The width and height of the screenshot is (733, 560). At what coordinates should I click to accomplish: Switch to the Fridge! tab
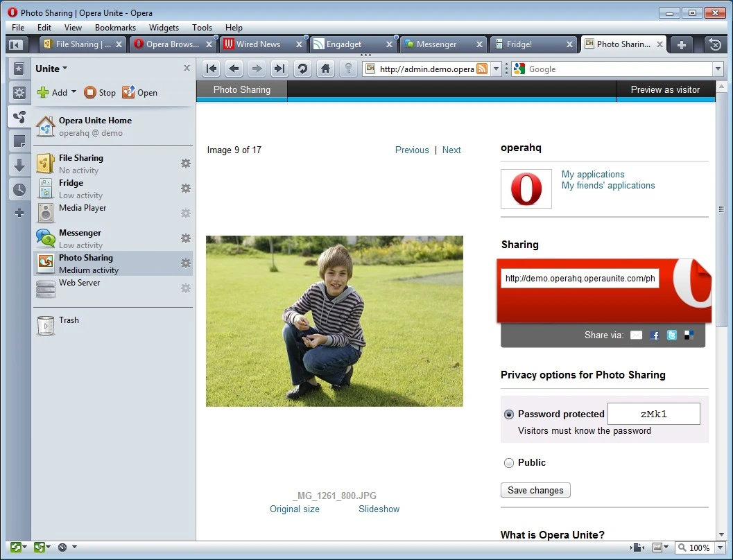point(533,44)
